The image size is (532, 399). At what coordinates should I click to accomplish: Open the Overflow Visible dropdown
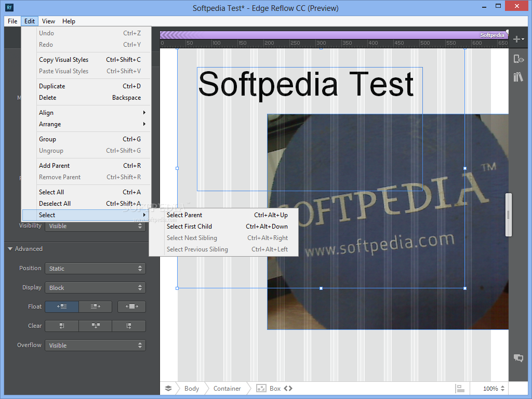click(96, 345)
